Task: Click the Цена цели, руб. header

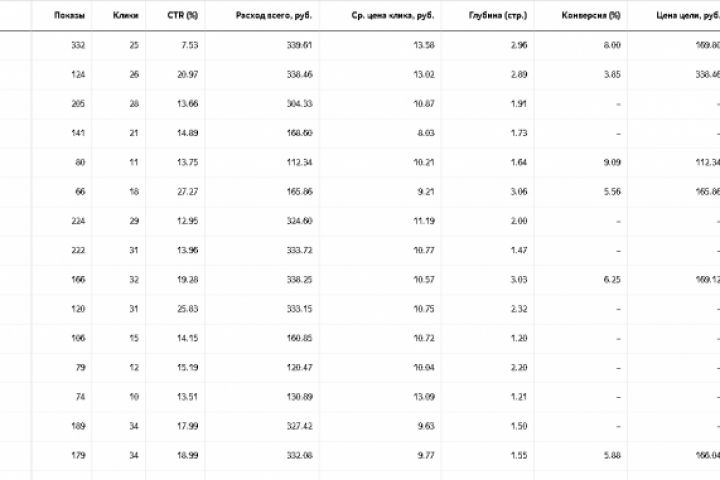Action: 688,16
